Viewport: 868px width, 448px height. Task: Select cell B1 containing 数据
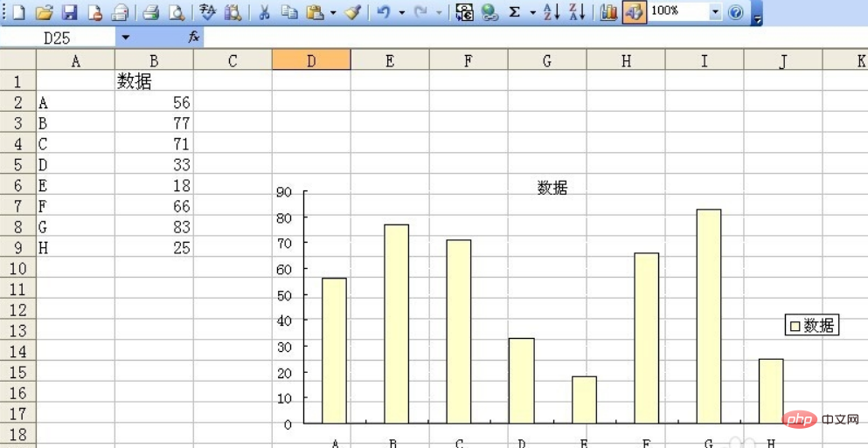tap(155, 80)
